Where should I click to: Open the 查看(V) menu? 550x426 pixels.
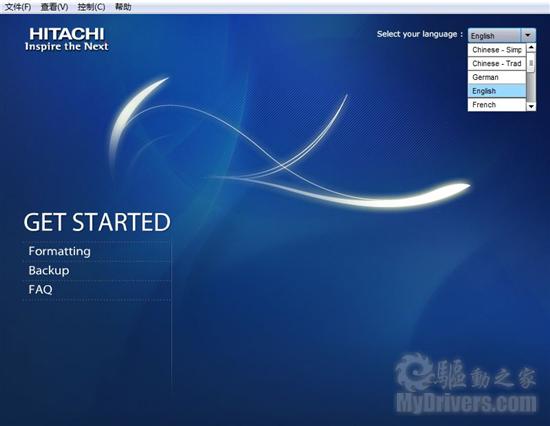coord(54,7)
